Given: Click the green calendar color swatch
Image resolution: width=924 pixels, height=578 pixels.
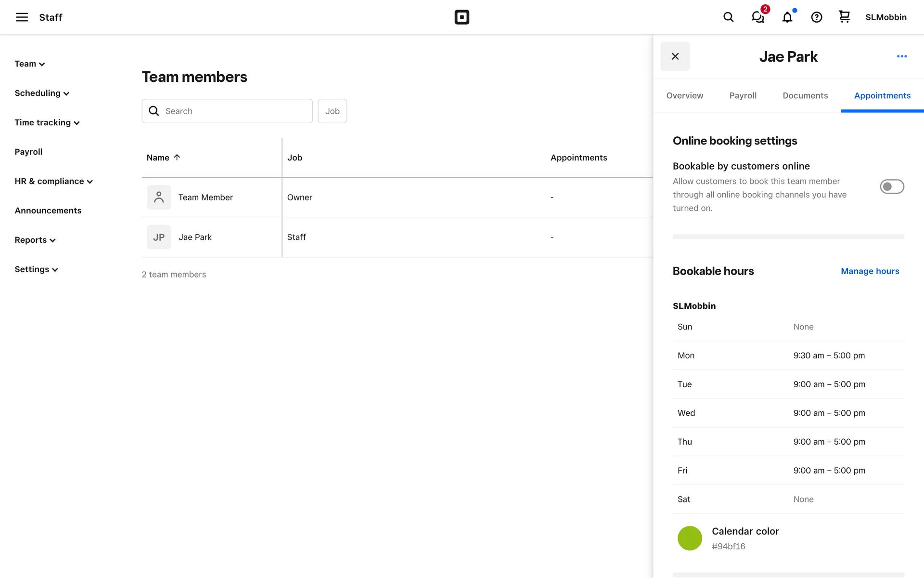Looking at the screenshot, I should 690,538.
